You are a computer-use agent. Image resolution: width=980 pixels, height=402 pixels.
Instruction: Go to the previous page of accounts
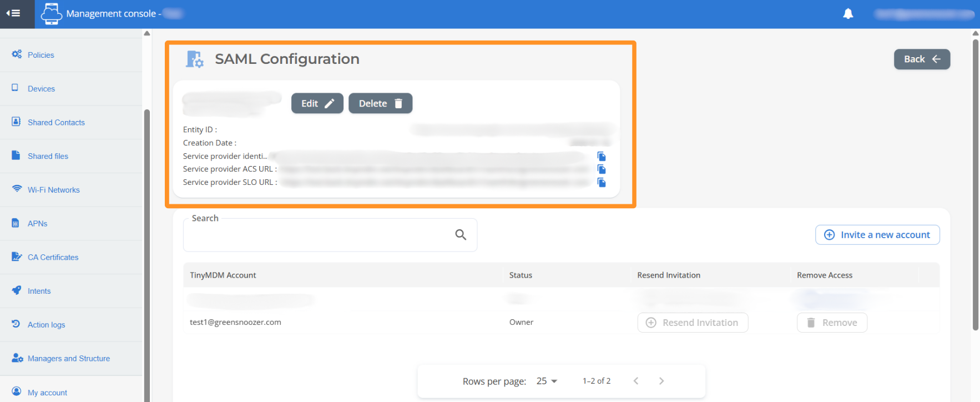tap(636, 381)
